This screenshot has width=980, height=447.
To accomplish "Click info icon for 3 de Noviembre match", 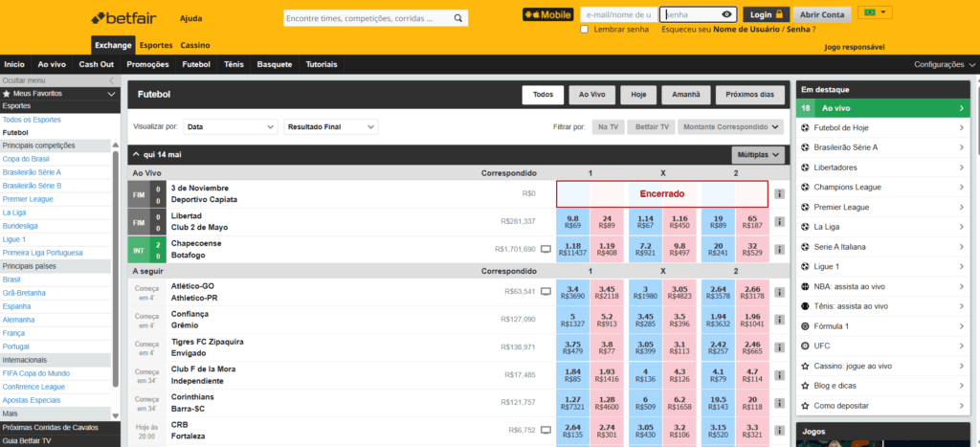I will pyautogui.click(x=779, y=194).
